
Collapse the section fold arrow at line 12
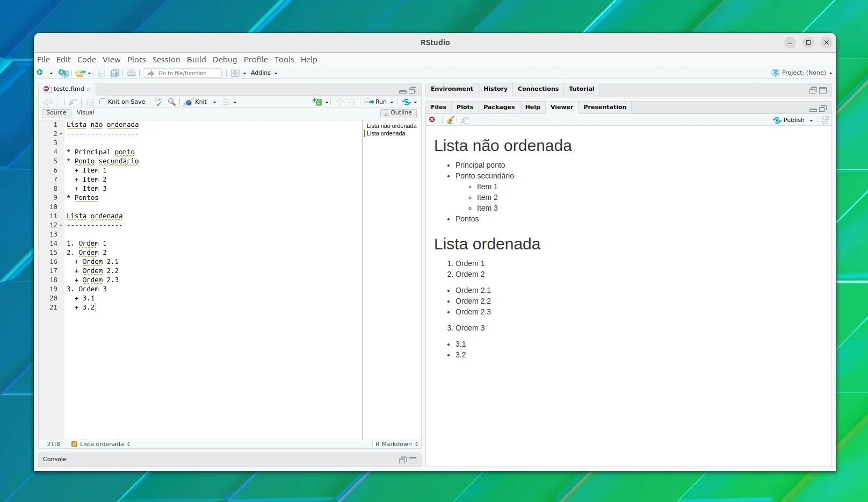(x=61, y=225)
